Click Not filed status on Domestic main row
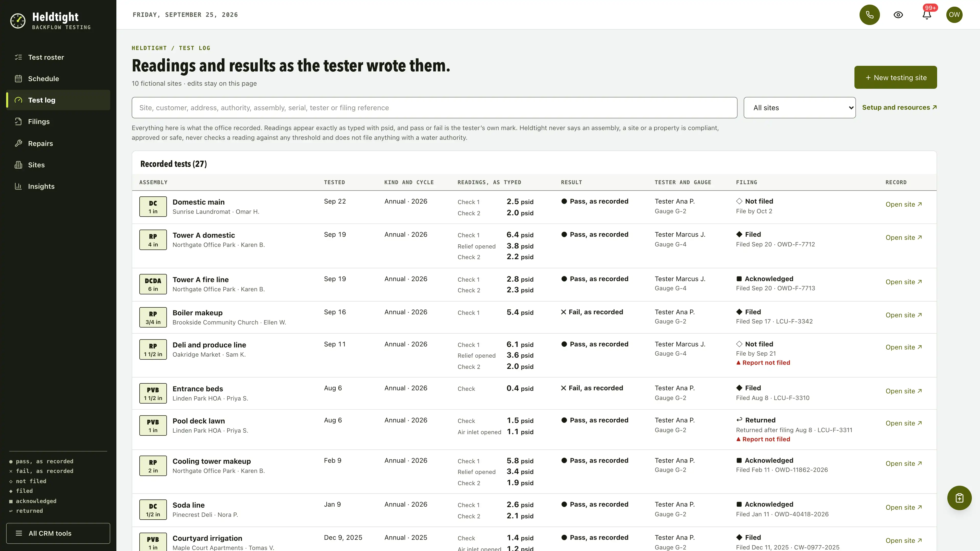 click(755, 201)
